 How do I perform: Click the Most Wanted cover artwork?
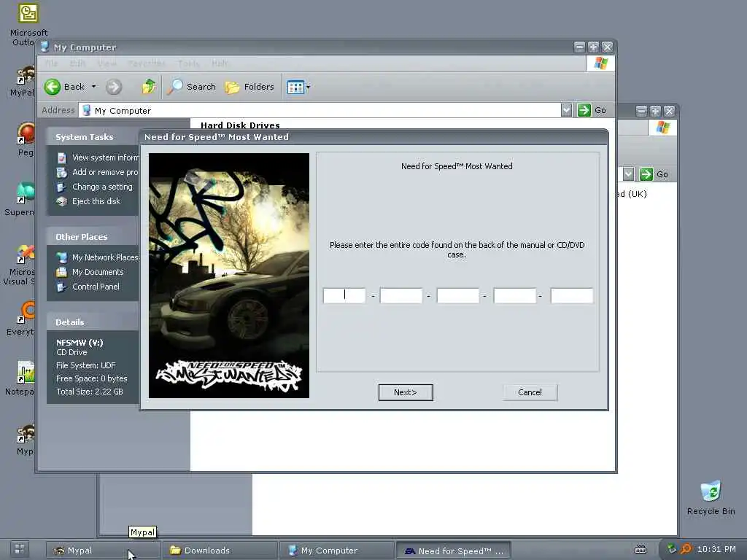pos(228,275)
